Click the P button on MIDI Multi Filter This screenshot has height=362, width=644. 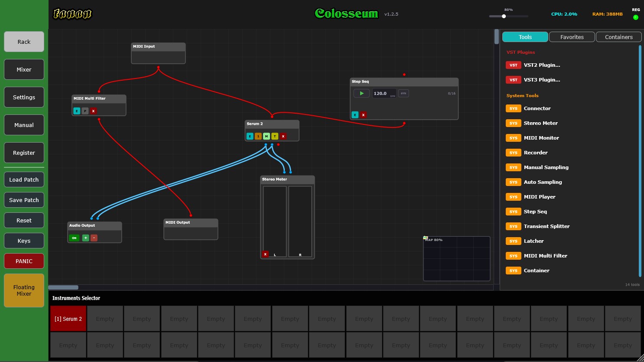pyautogui.click(x=85, y=111)
